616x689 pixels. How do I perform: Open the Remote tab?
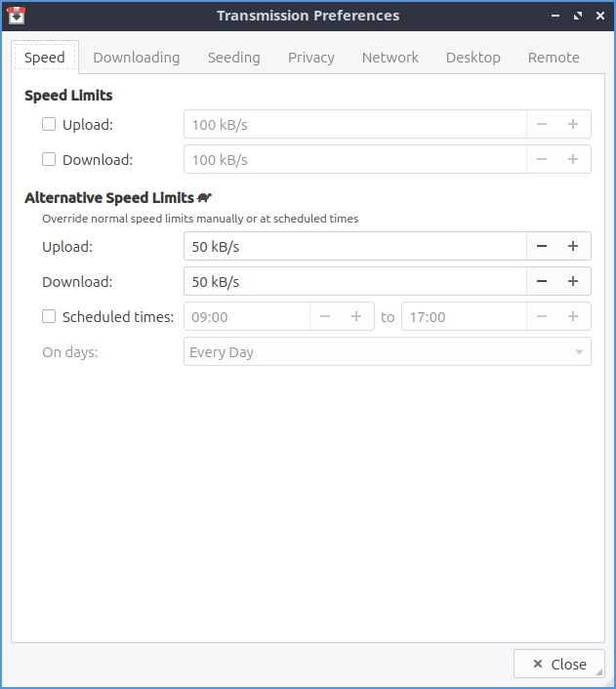(554, 58)
